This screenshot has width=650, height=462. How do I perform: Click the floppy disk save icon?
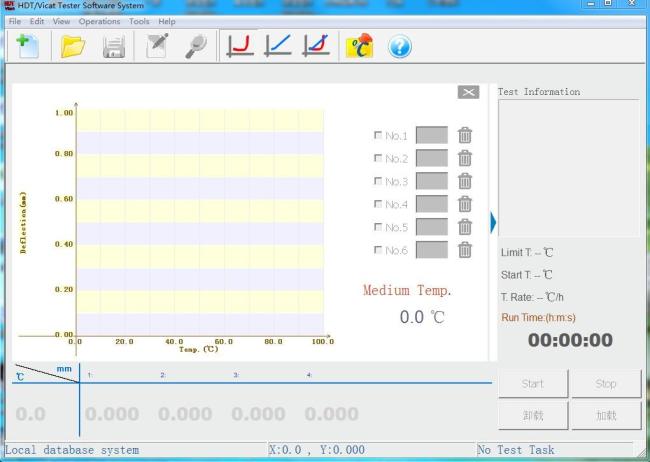point(114,46)
